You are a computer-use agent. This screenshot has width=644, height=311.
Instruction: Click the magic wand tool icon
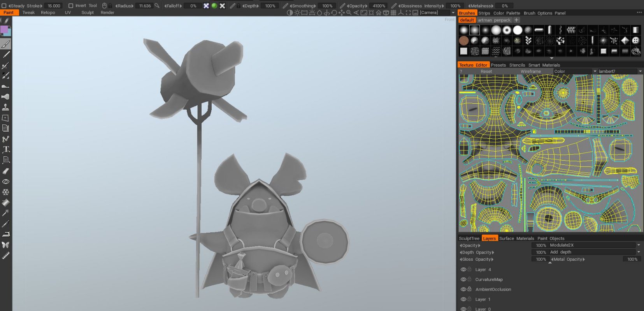tap(6, 213)
